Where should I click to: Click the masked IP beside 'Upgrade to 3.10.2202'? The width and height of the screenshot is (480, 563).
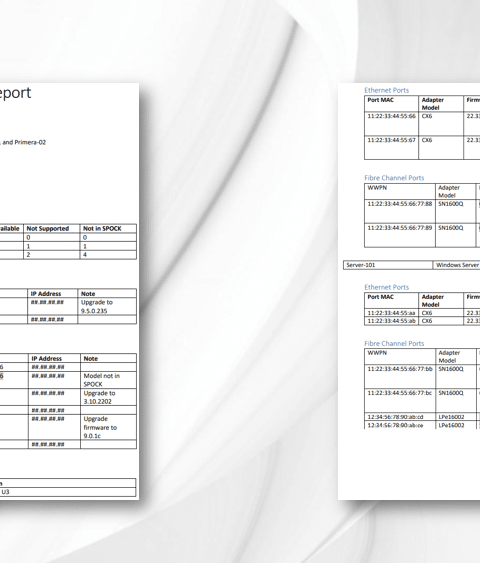[x=48, y=393]
